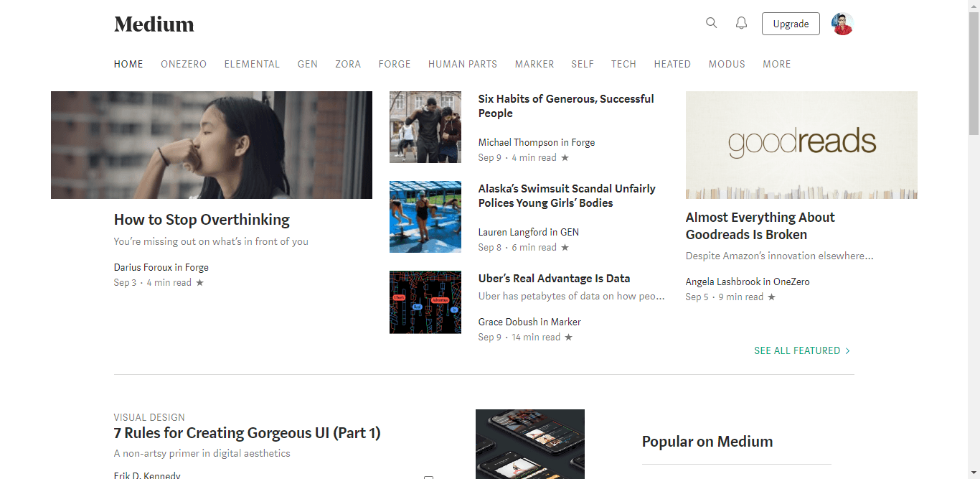Image resolution: width=980 pixels, height=479 pixels.
Task: Open the HUMAN PARTS section
Action: click(x=463, y=64)
